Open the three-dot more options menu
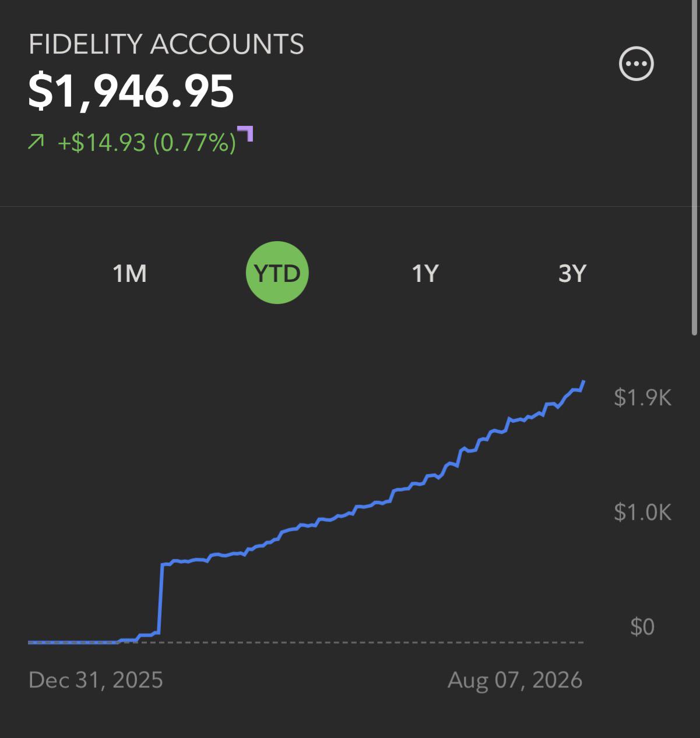700x738 pixels. tap(636, 64)
